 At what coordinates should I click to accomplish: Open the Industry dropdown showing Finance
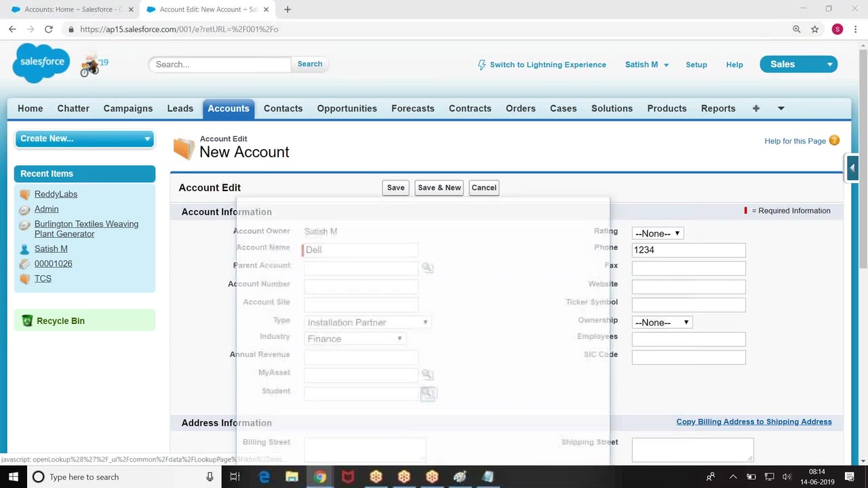point(355,339)
